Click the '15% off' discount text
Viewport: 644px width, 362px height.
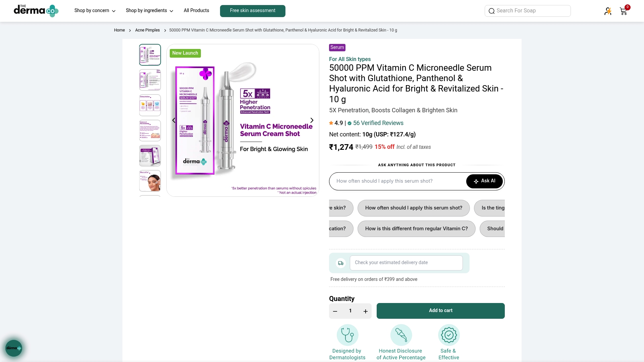tap(384, 147)
